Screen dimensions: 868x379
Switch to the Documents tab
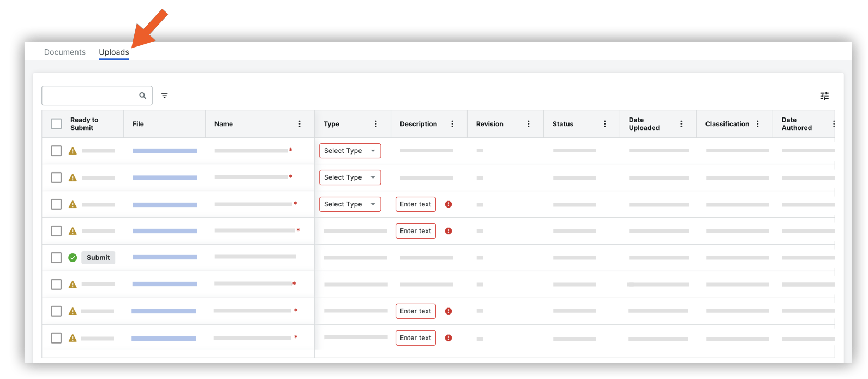point(65,52)
